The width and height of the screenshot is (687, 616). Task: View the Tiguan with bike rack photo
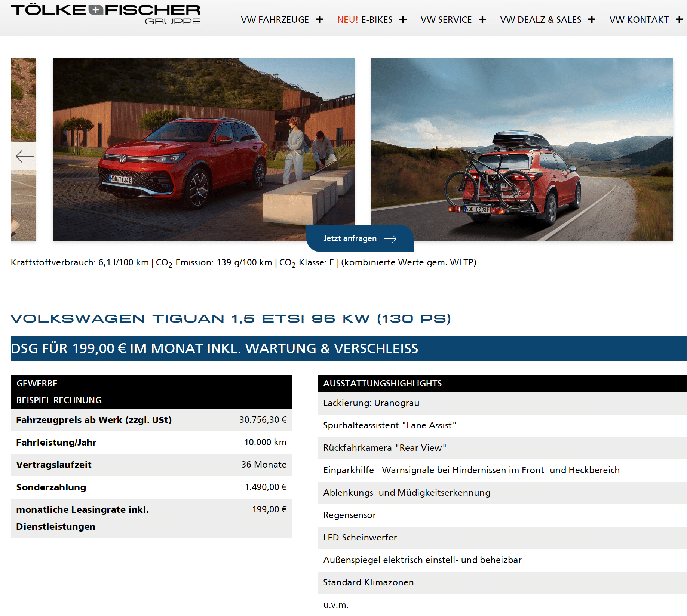click(522, 149)
